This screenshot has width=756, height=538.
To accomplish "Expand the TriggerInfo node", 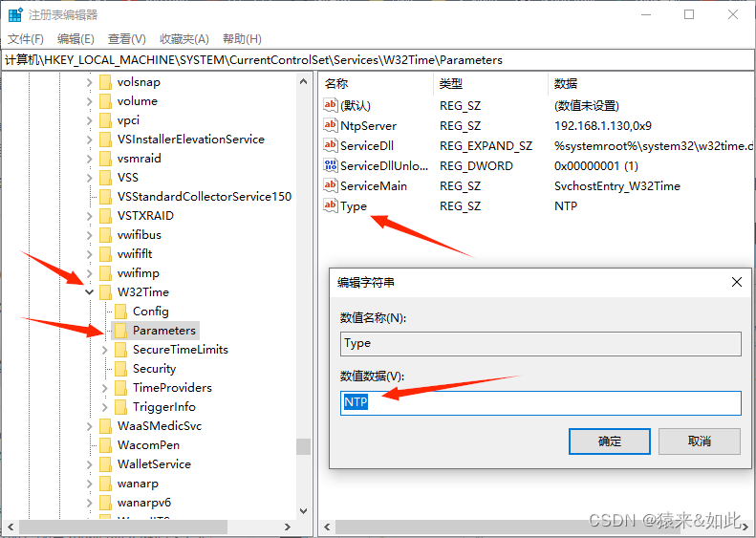I will 104,407.
